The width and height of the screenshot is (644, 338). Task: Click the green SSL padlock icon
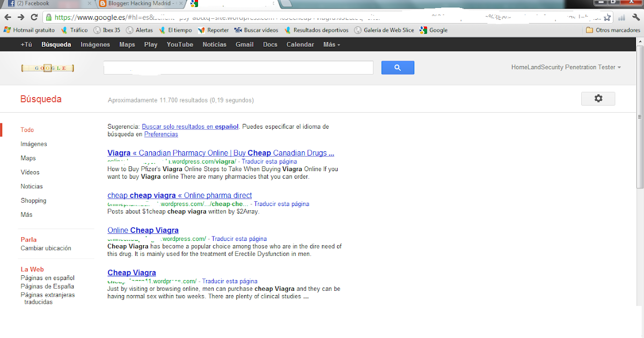pos(49,17)
